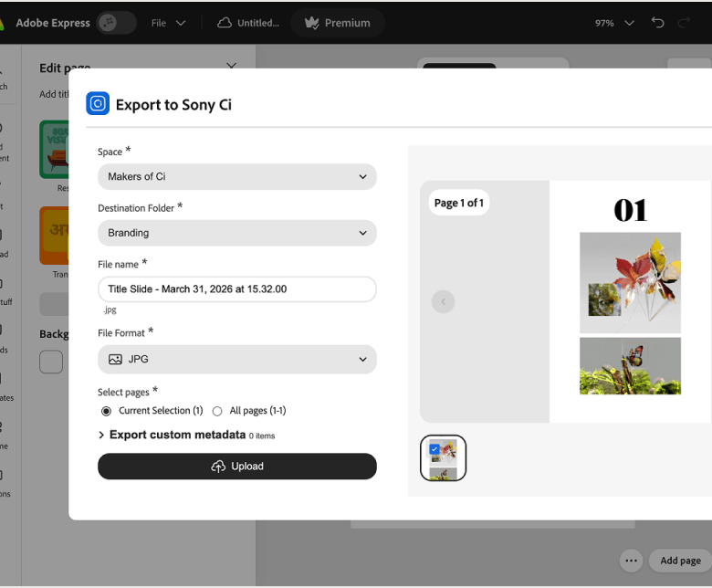This screenshot has width=712, height=588.
Task: Select the All pages (1-1) radio button
Action: pos(217,411)
